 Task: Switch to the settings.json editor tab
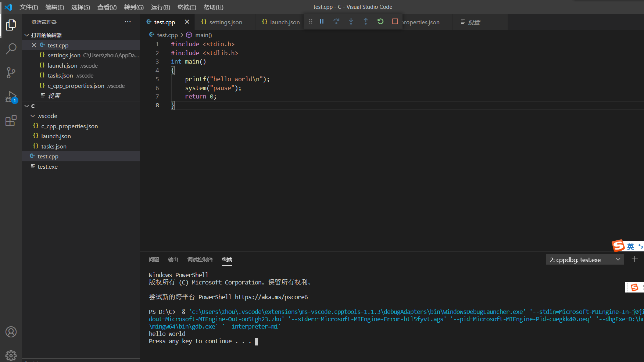[x=225, y=22]
